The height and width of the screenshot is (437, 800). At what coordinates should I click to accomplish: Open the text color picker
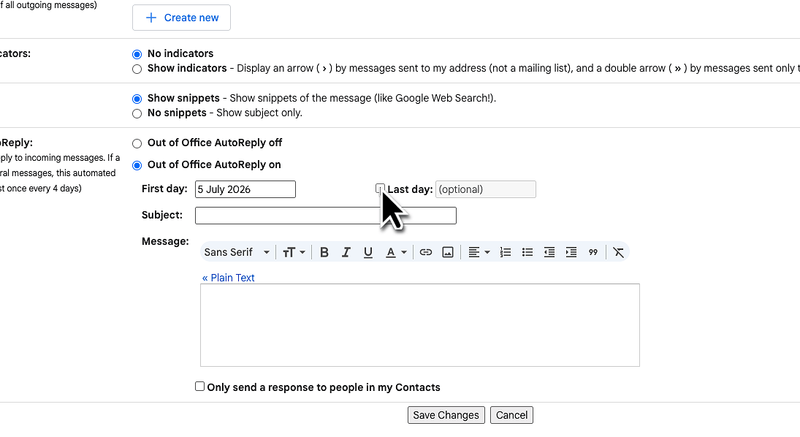pos(396,252)
